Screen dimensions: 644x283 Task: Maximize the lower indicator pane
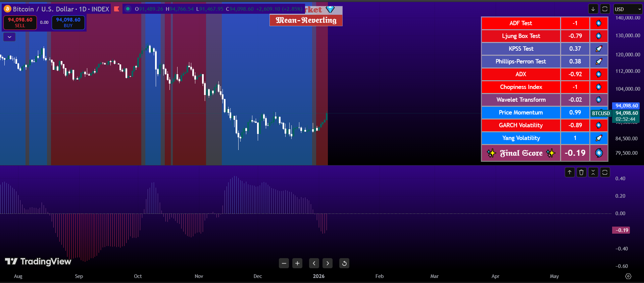(x=605, y=172)
